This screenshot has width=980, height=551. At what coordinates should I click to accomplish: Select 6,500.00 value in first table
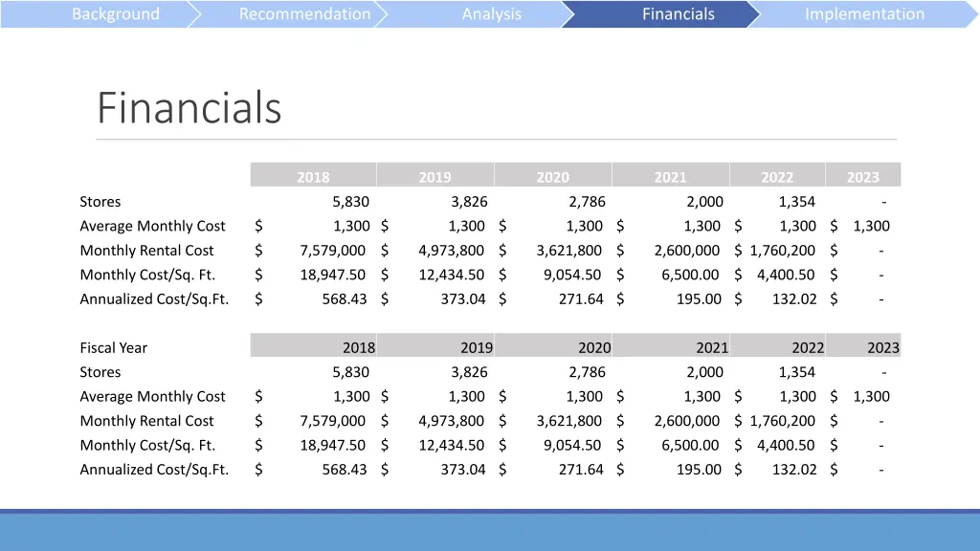pos(690,275)
